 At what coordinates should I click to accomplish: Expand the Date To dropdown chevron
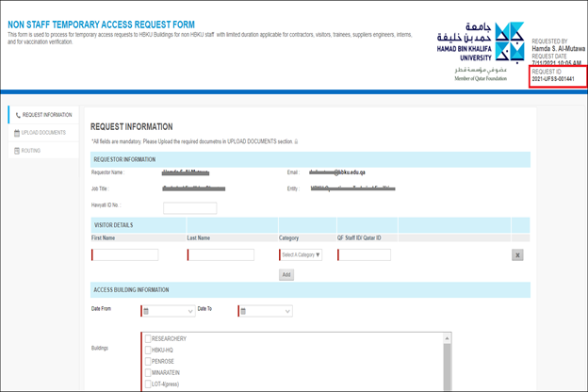tap(287, 311)
